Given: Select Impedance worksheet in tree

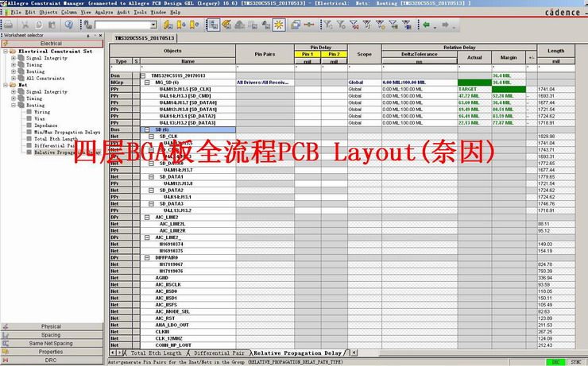Looking at the screenshot, I should click(46, 125).
